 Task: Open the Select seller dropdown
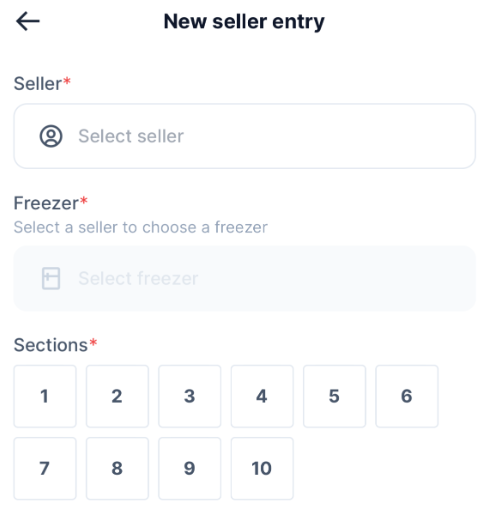tap(244, 136)
